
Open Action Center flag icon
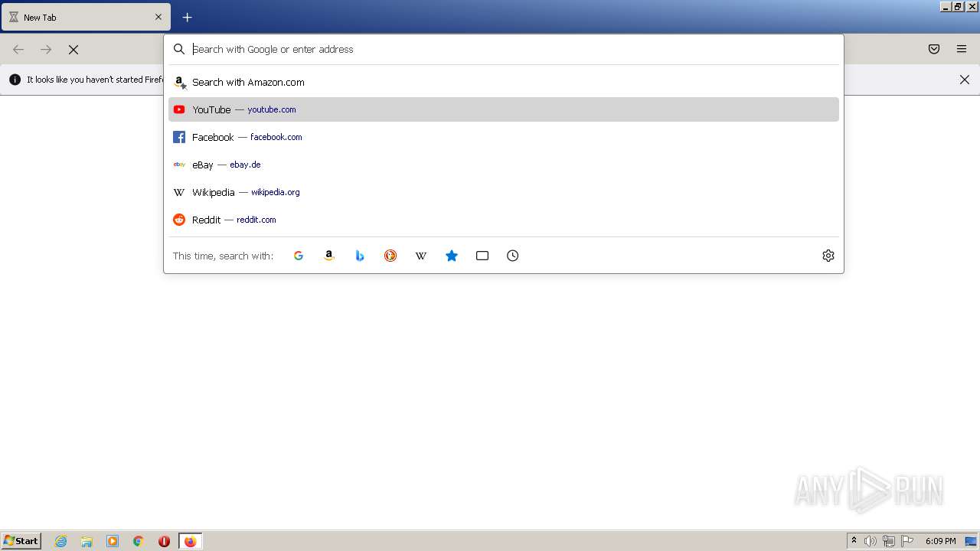(907, 541)
